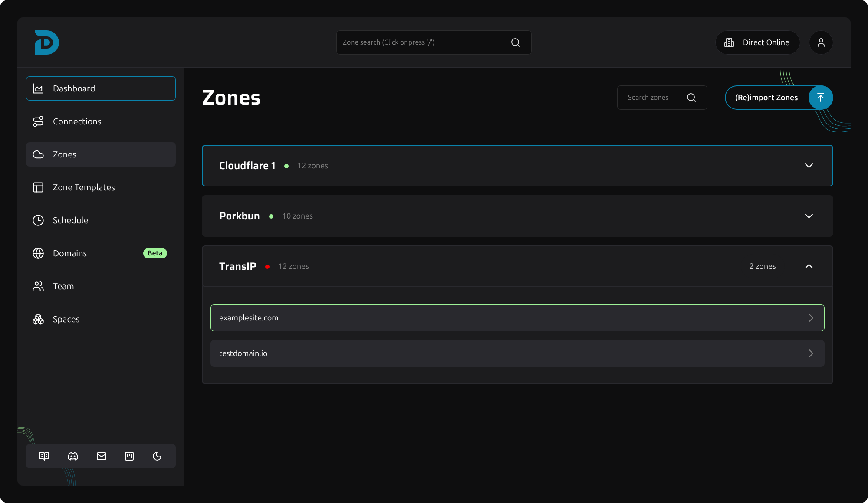Click the '2 zones' label in TransIP
This screenshot has width=868, height=503.
pyautogui.click(x=763, y=266)
